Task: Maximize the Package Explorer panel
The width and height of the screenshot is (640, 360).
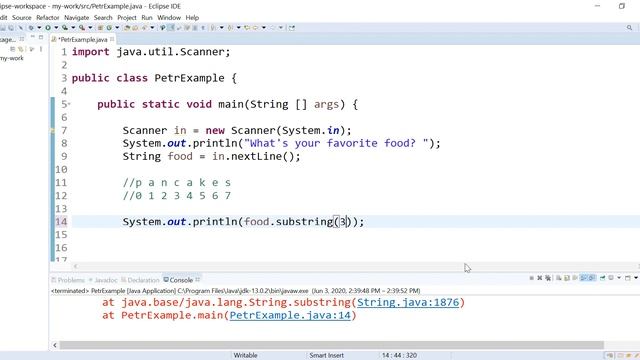Action: coord(41,37)
